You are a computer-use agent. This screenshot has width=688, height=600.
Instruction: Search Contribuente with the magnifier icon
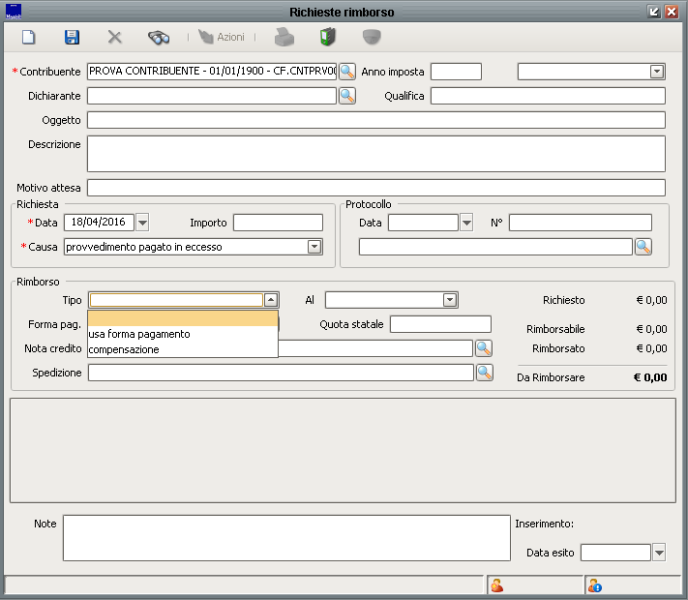[347, 72]
